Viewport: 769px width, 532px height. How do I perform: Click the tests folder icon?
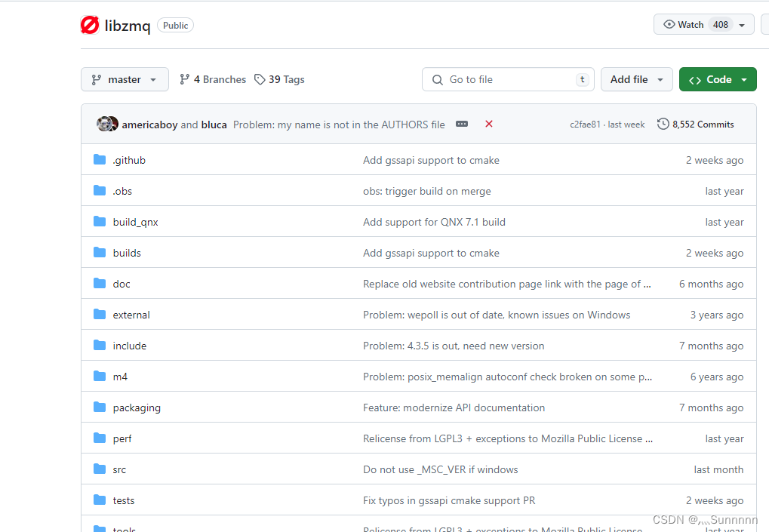100,499
